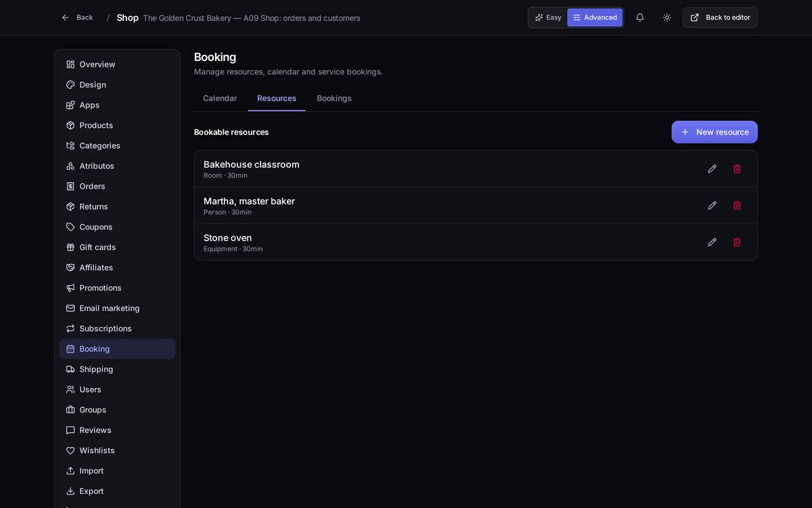
Task: Open Design section in sidebar
Action: point(117,85)
